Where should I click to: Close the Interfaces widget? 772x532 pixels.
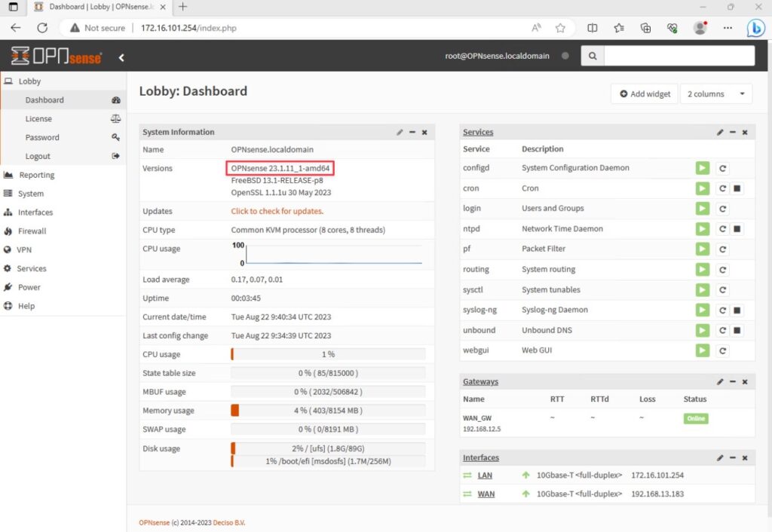(x=745, y=457)
